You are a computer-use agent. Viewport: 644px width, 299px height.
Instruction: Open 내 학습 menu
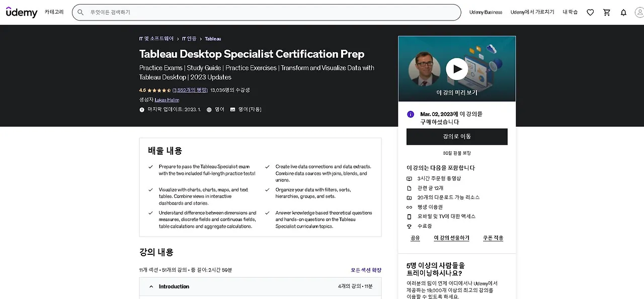click(x=570, y=12)
